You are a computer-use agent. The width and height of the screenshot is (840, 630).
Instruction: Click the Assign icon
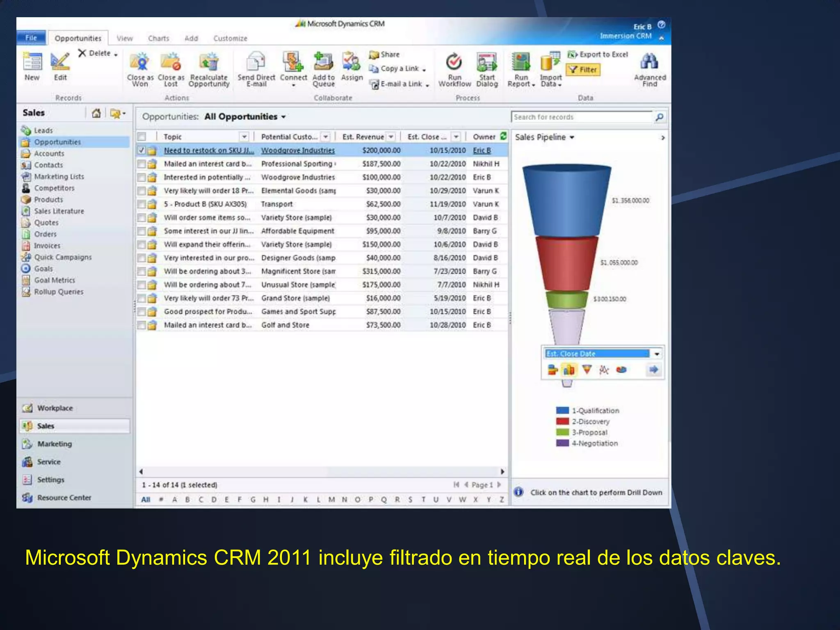tap(352, 62)
